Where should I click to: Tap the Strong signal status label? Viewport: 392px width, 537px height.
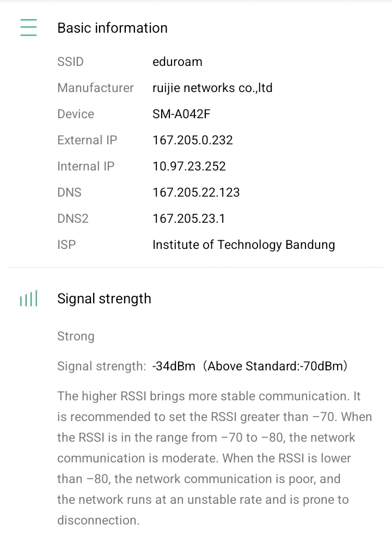(76, 336)
